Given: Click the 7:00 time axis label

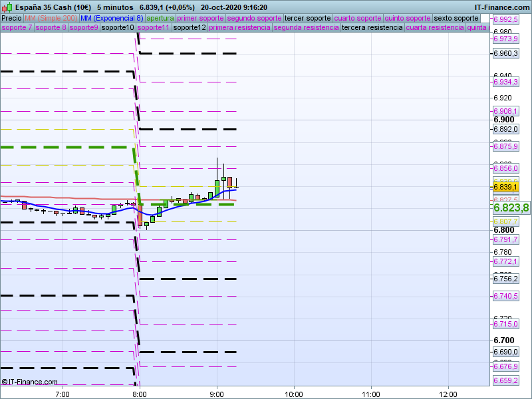Looking at the screenshot, I should tap(63, 394).
